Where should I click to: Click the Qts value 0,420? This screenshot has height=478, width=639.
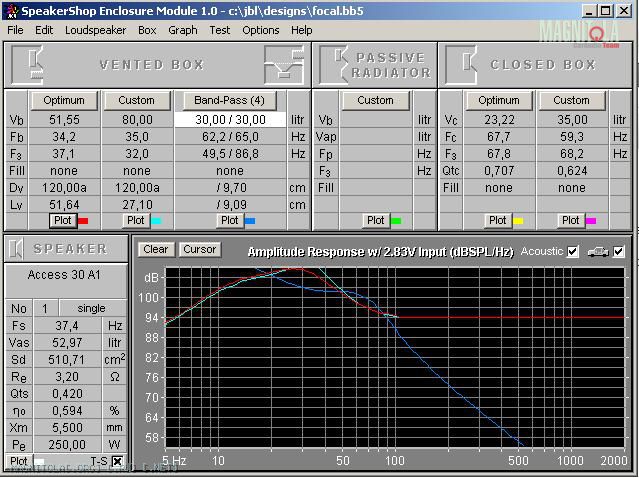tap(67, 394)
